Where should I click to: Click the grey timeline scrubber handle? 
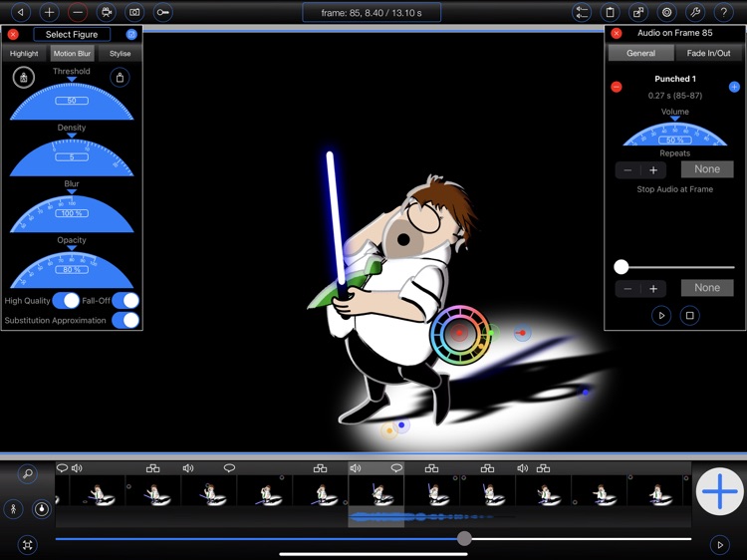click(x=464, y=538)
